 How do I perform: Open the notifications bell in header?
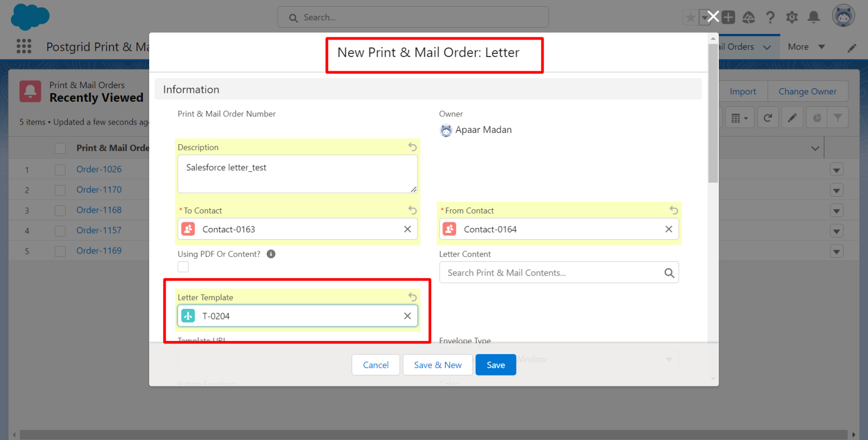point(813,18)
